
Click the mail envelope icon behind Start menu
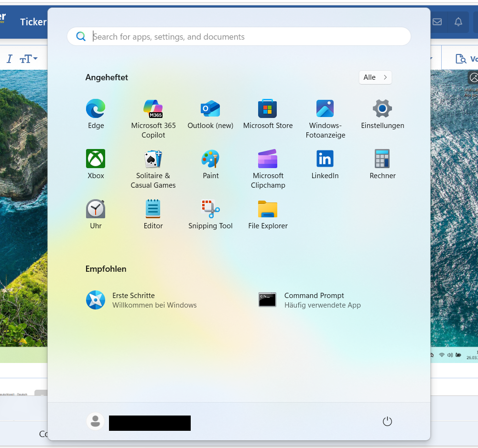pos(437,22)
